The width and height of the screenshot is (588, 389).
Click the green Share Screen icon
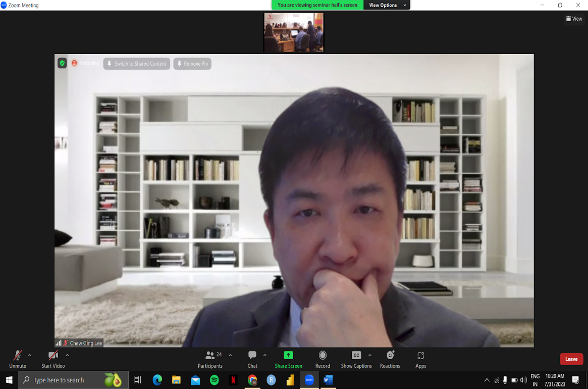coord(288,355)
